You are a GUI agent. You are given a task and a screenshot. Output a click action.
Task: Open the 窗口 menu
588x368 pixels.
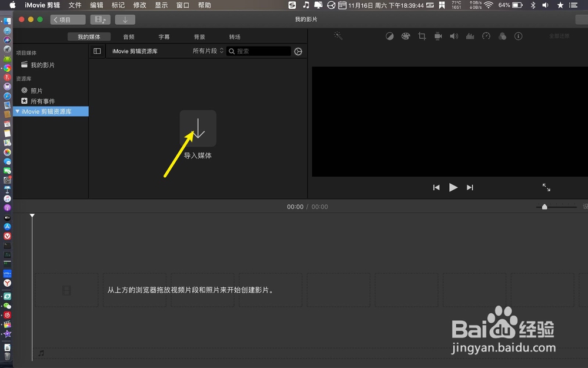click(183, 5)
